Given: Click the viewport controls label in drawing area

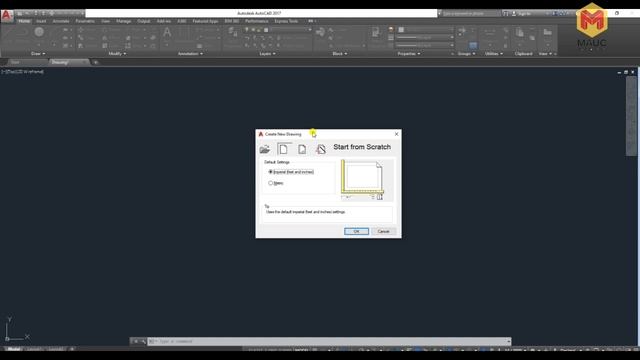Looking at the screenshot, I should (22, 72).
